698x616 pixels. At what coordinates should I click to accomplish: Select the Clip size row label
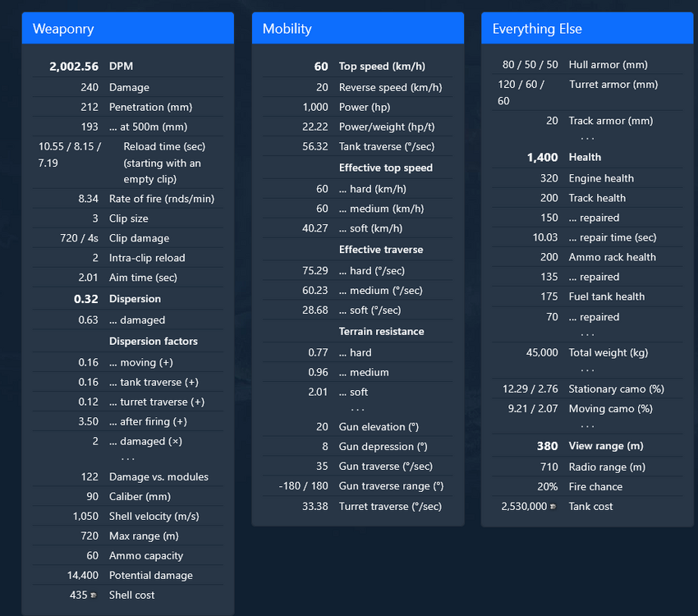pyautogui.click(x=129, y=218)
